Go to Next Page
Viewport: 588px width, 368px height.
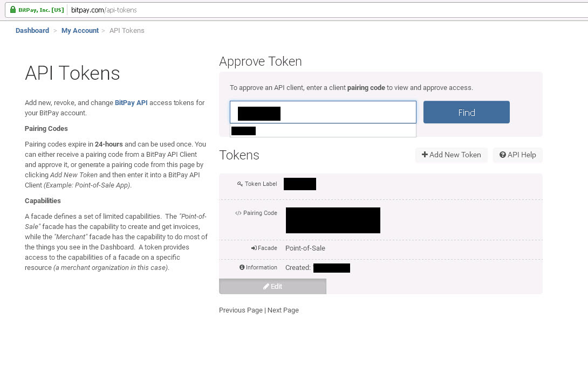coord(283,310)
